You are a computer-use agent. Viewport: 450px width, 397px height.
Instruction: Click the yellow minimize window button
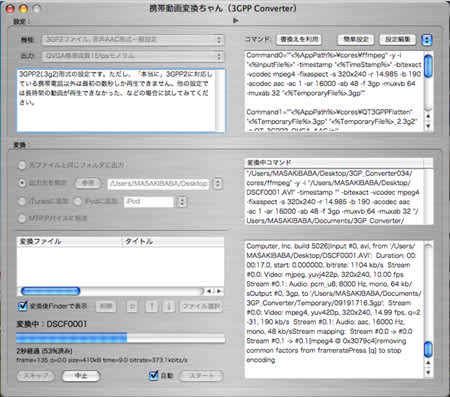23,8
